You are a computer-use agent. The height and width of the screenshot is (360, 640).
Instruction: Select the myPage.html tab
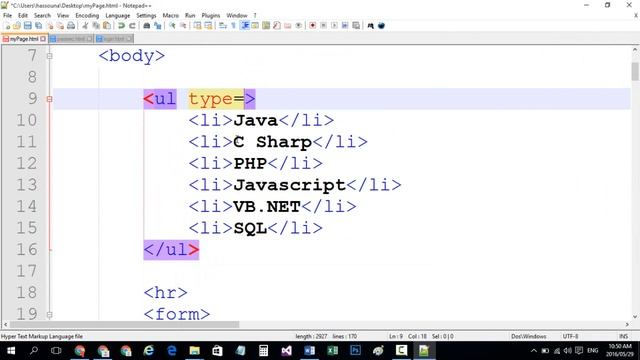point(24,39)
